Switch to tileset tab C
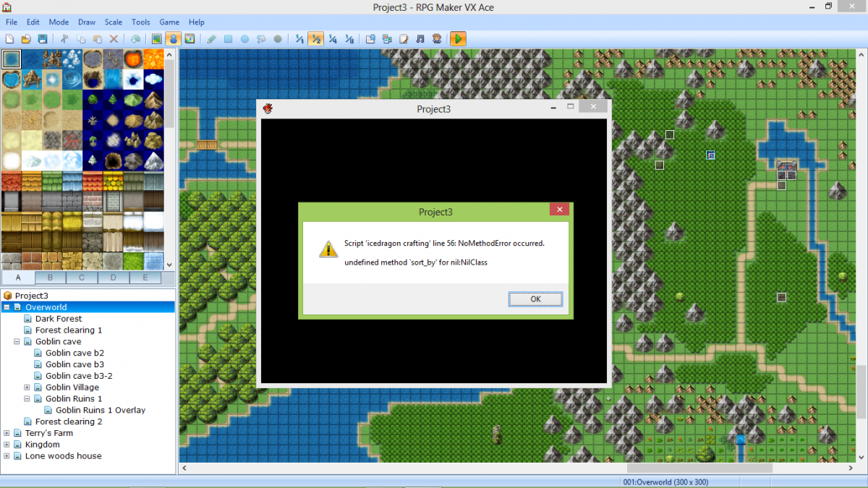Screen dimensions: 868x488 [x=82, y=278]
